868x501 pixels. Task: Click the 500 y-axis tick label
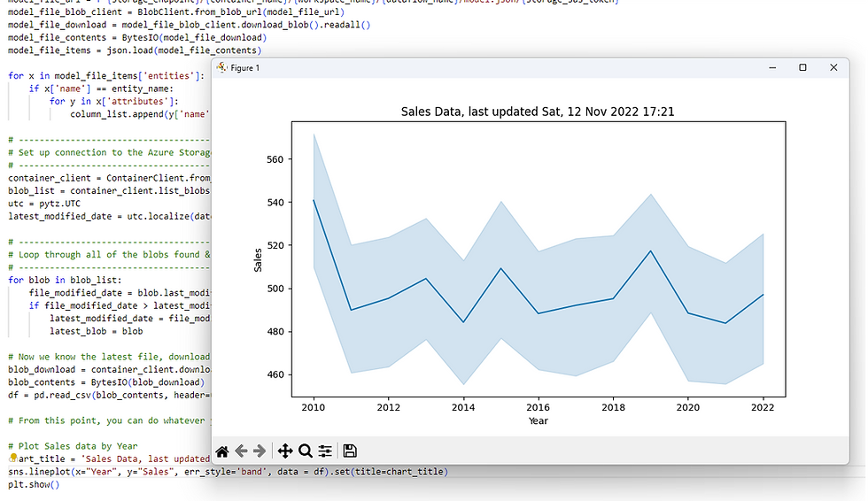275,289
